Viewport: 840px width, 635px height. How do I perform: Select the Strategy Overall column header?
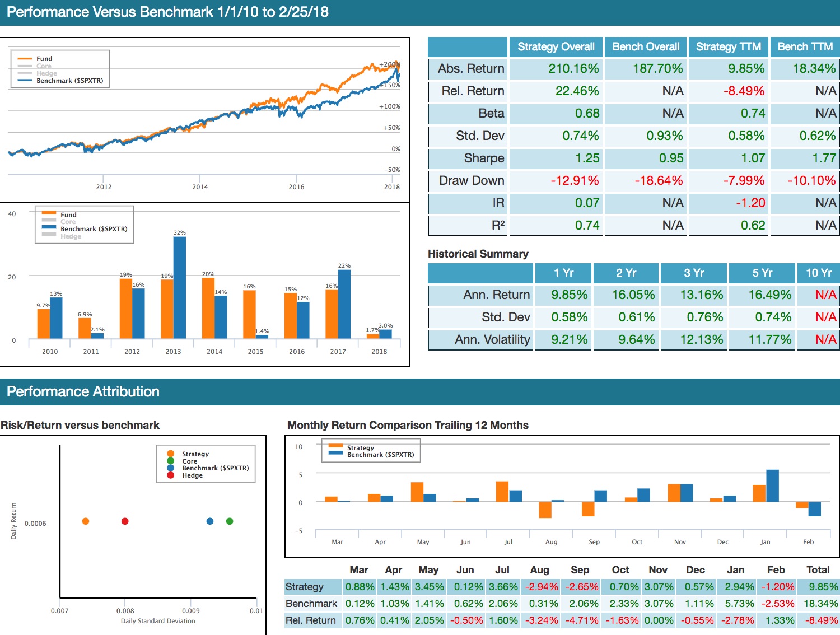[x=556, y=47]
